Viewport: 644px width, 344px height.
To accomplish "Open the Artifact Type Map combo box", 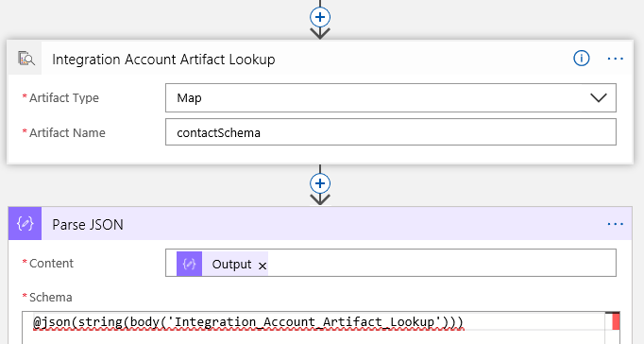I will 391,98.
